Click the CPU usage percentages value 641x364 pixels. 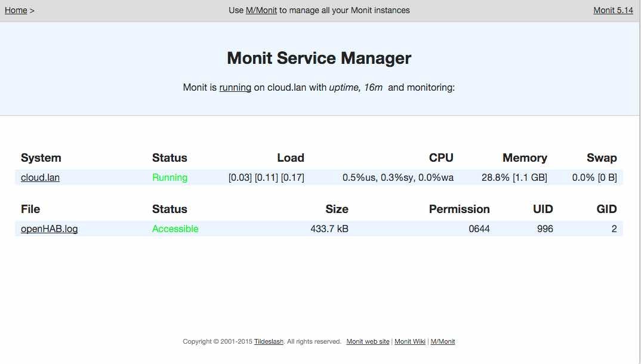coord(397,177)
